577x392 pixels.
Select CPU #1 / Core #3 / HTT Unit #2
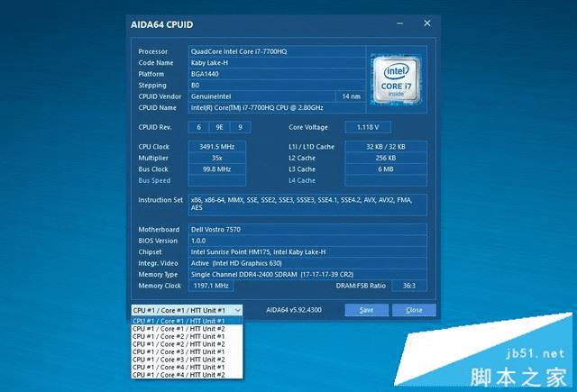187,360
